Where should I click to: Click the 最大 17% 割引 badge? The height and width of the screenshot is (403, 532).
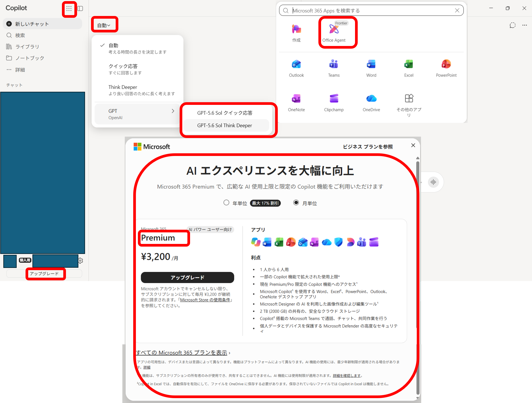tap(265, 203)
